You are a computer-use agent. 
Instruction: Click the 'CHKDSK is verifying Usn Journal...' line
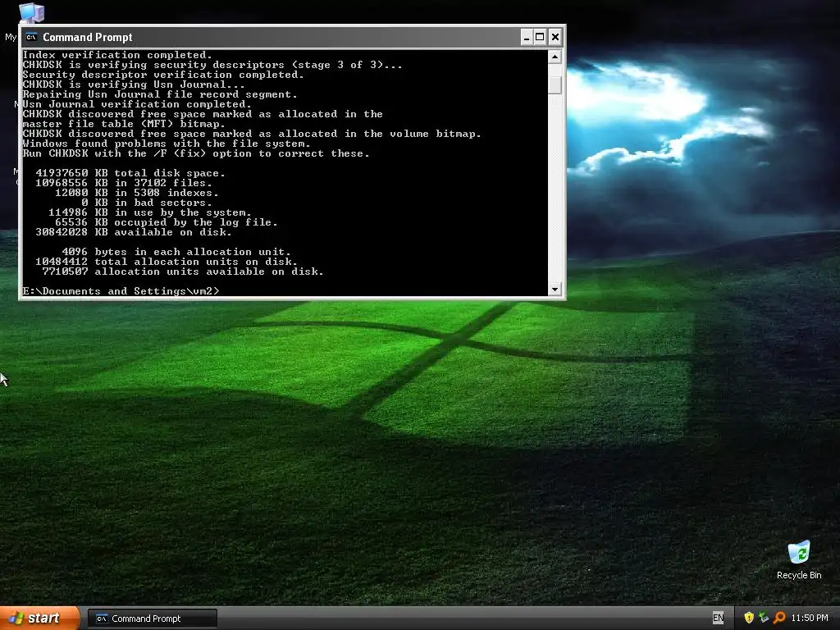coord(134,84)
